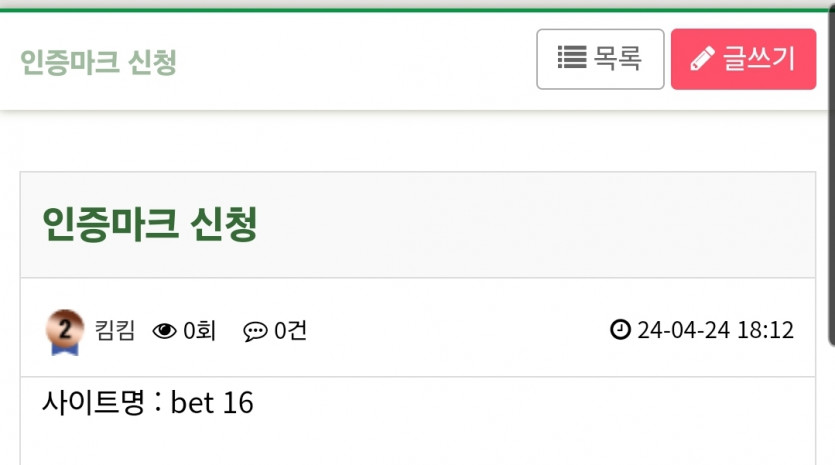Viewport: 835px width, 465px height.
Task: Click the comment count 0건
Action: [x=290, y=330]
